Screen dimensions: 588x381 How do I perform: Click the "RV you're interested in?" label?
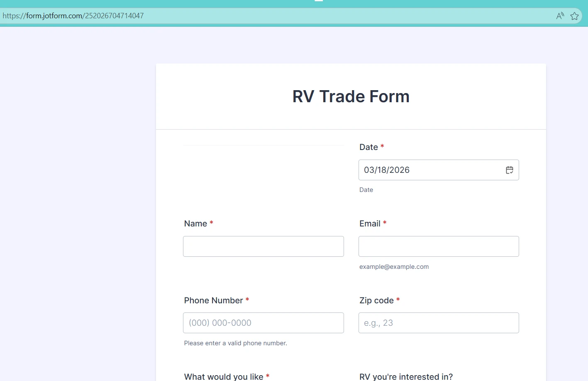click(x=405, y=376)
